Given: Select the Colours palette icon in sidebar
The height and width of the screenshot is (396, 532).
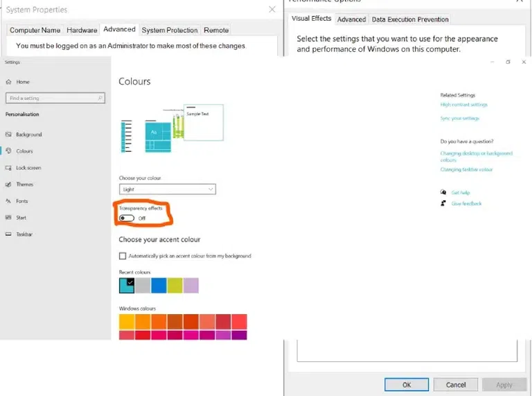Looking at the screenshot, I should (9, 150).
